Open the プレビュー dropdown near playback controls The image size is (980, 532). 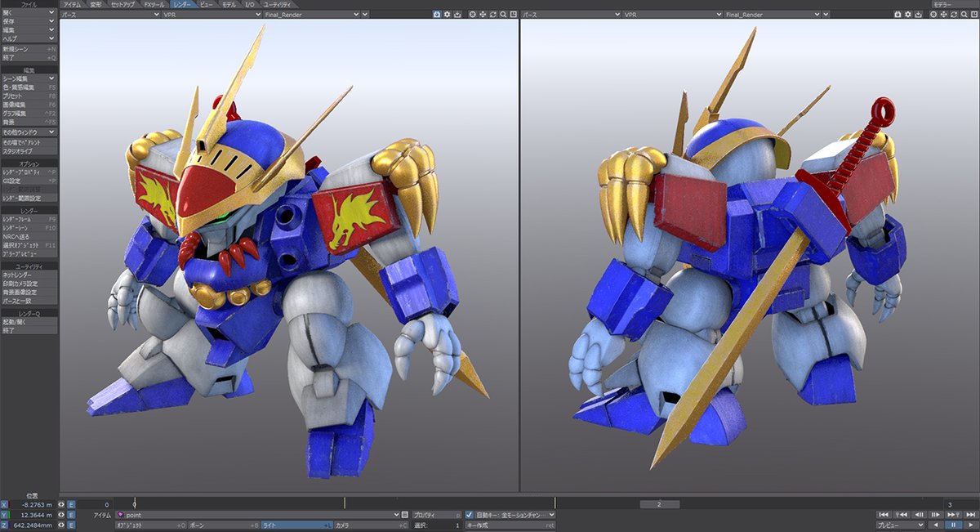[x=900, y=525]
